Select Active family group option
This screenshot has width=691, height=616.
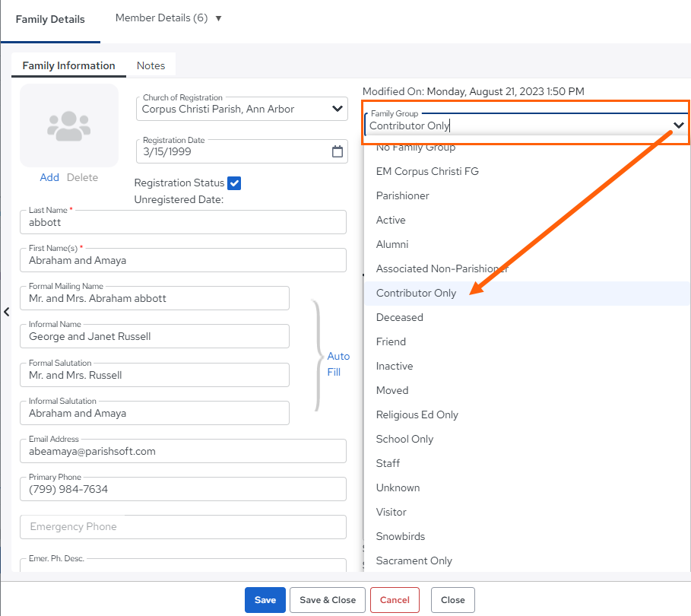click(x=527, y=220)
